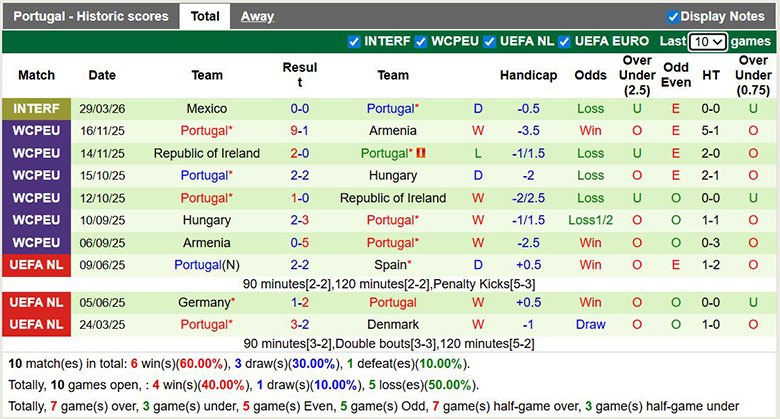780x419 pixels.
Task: Uncheck the INTERF filter checkbox
Action: [353, 42]
